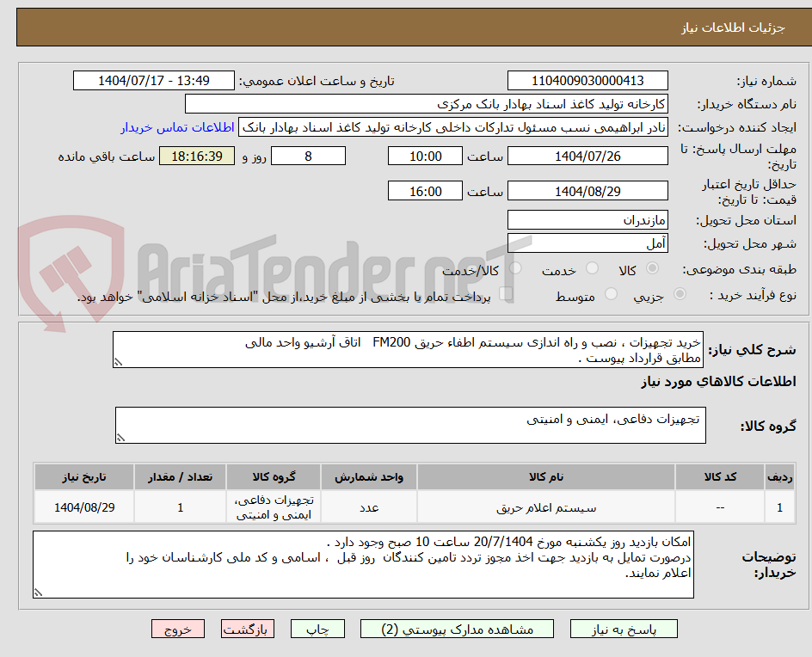Select the متوسط purchase type option
Image resolution: width=812 pixels, height=657 pixels.
tap(611, 295)
